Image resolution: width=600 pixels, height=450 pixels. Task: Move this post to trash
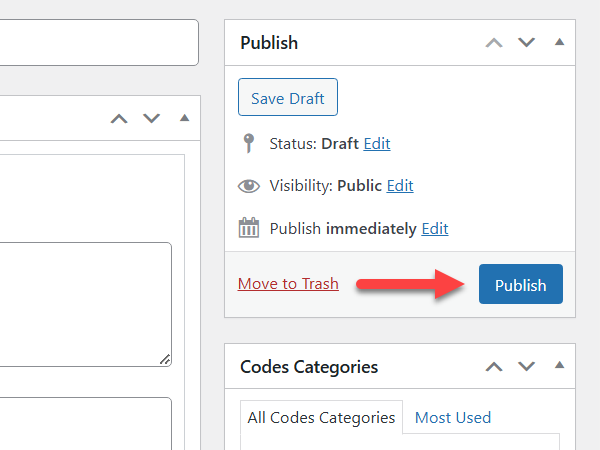pos(288,284)
